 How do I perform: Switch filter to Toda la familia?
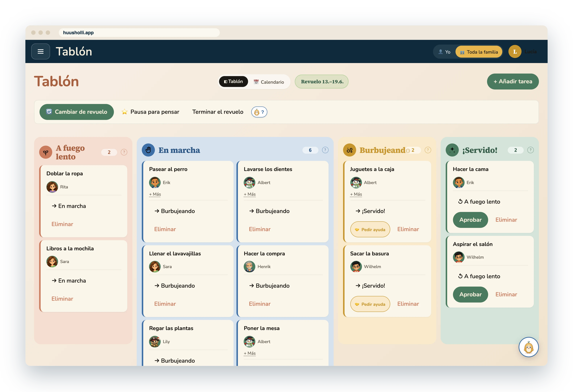(x=479, y=52)
